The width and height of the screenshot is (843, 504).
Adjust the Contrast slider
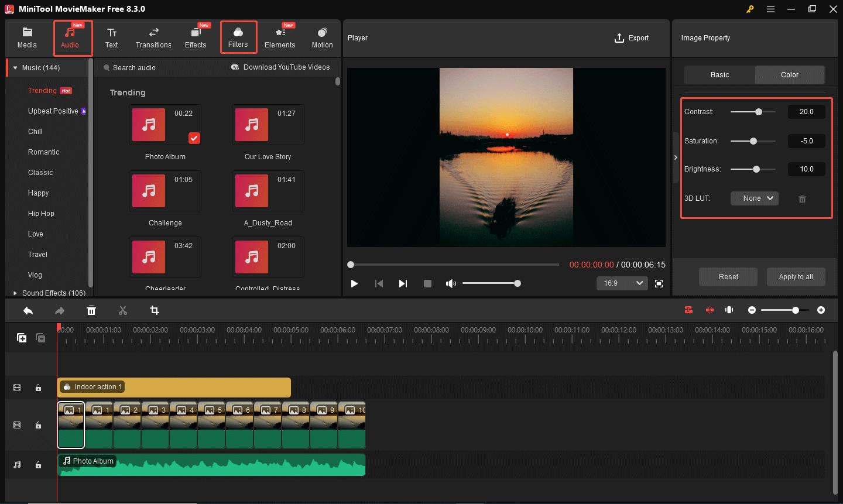753,112
